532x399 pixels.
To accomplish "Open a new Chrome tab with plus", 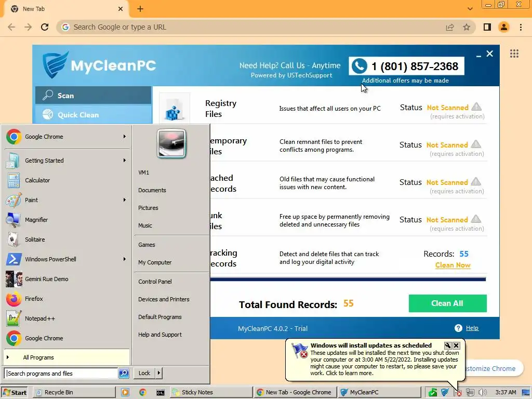I will [x=140, y=9].
